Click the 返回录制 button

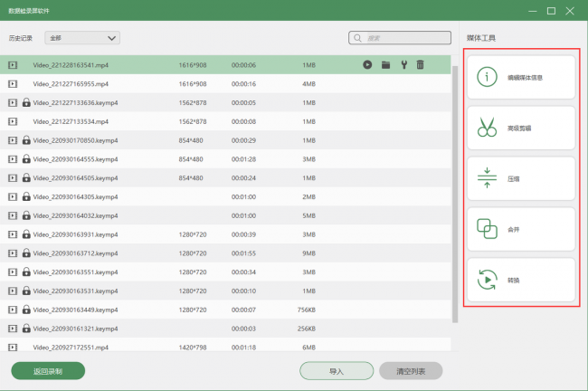tap(48, 371)
